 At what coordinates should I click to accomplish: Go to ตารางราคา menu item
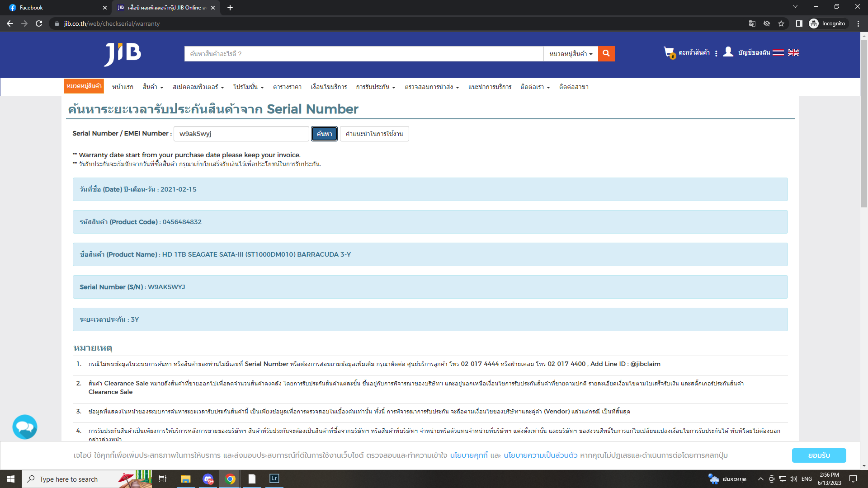pos(287,87)
